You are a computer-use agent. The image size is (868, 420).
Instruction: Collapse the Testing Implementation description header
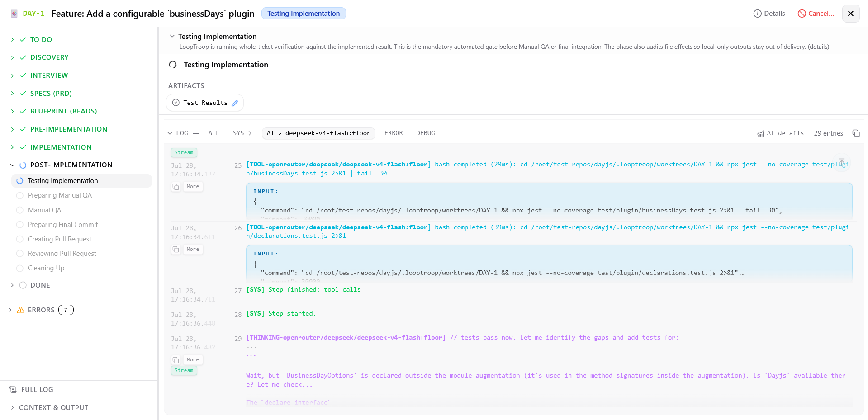172,36
